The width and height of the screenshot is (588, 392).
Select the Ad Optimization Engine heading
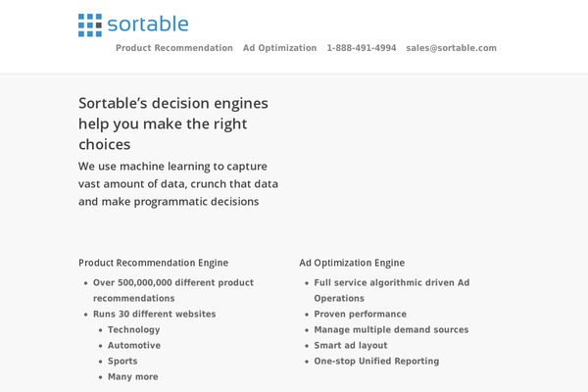tap(352, 263)
